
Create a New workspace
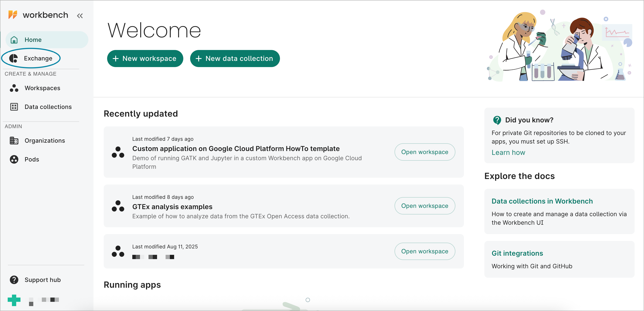[x=145, y=59]
